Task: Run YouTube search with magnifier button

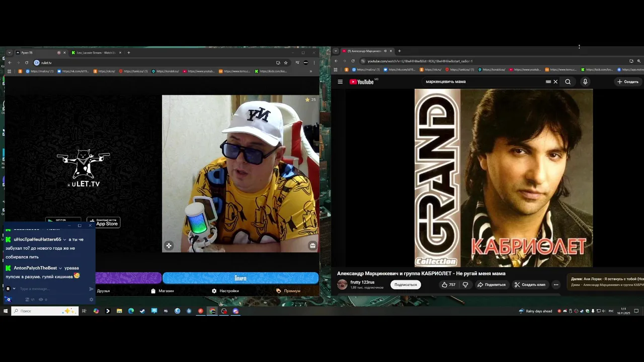Action: point(568,82)
